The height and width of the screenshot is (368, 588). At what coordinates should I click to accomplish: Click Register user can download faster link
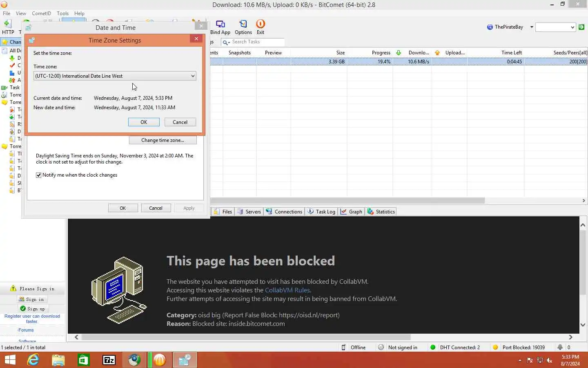coord(32,319)
